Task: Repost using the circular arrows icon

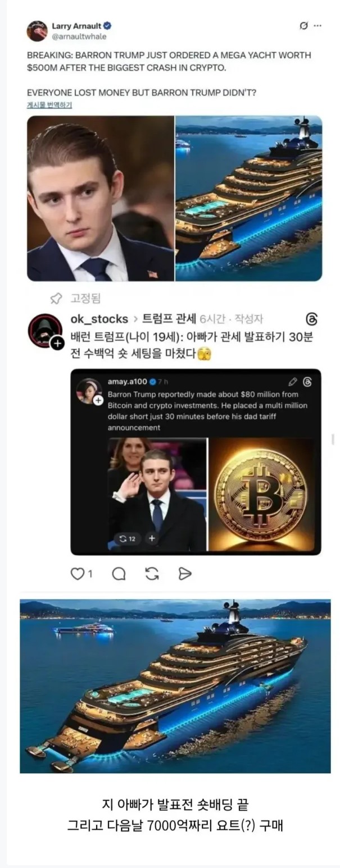Action: pyautogui.click(x=152, y=573)
